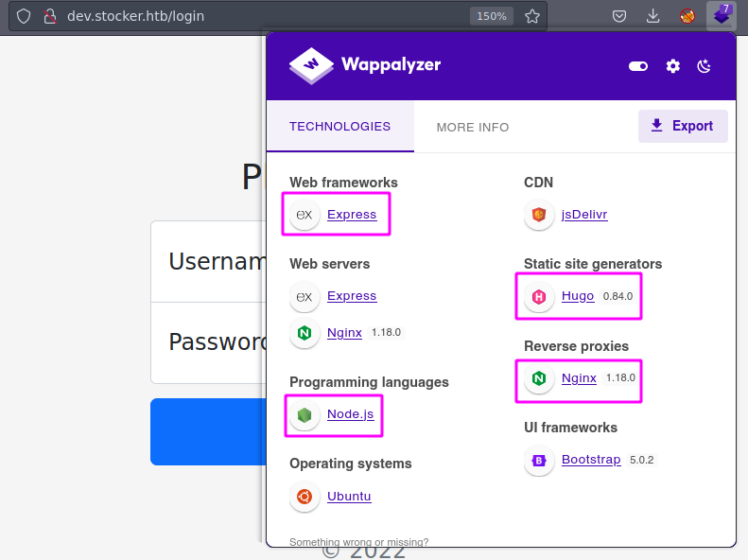Click the 'Programming languages' category heading
This screenshot has height=560, width=748.
369,382
